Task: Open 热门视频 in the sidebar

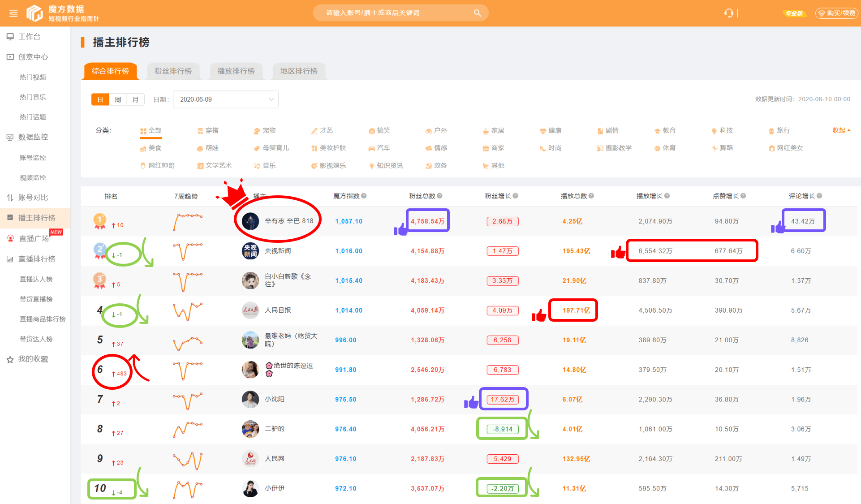Action: (33, 77)
